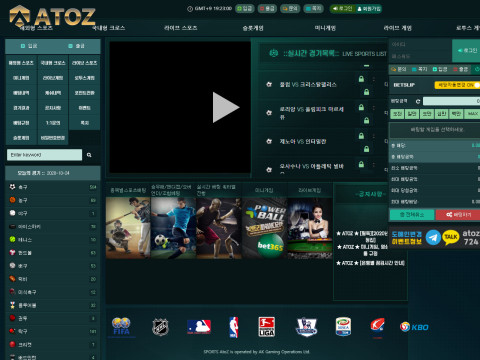Click the yellow KakaoTalk TALK icon
This screenshot has width=480, height=360.
451,238
